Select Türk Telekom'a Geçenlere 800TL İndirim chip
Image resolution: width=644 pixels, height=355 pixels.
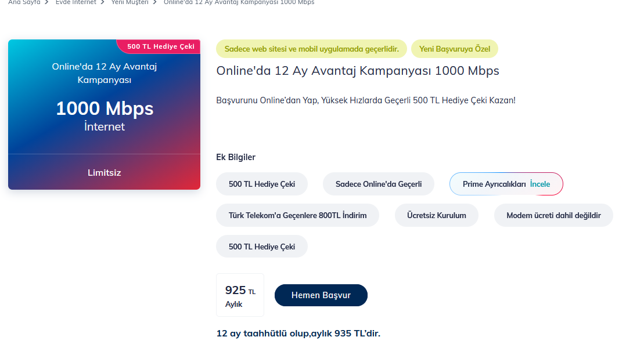pos(297,215)
